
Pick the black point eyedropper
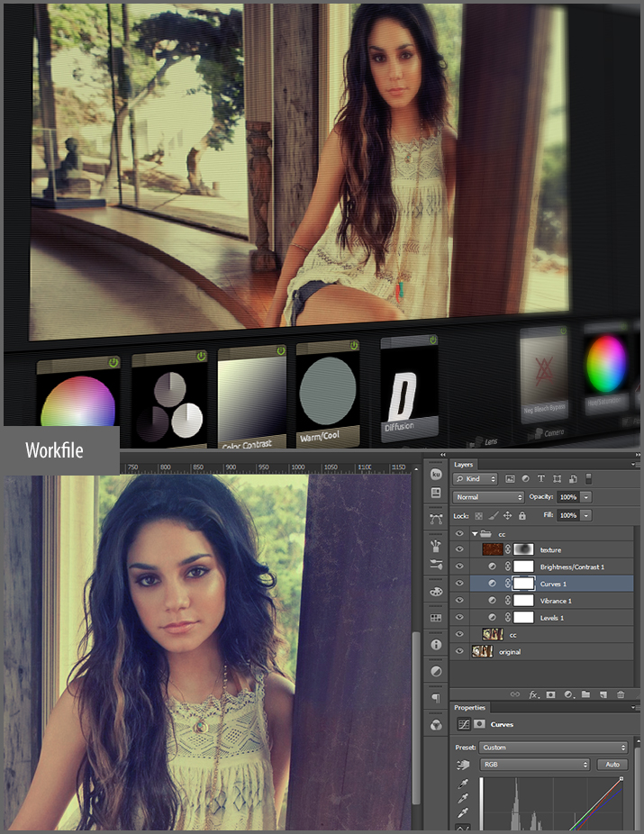click(463, 784)
